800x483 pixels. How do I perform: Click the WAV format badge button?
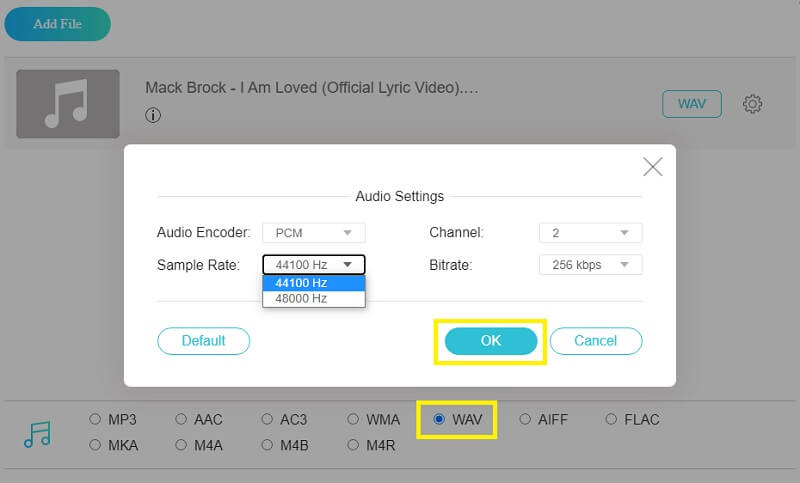pos(691,104)
